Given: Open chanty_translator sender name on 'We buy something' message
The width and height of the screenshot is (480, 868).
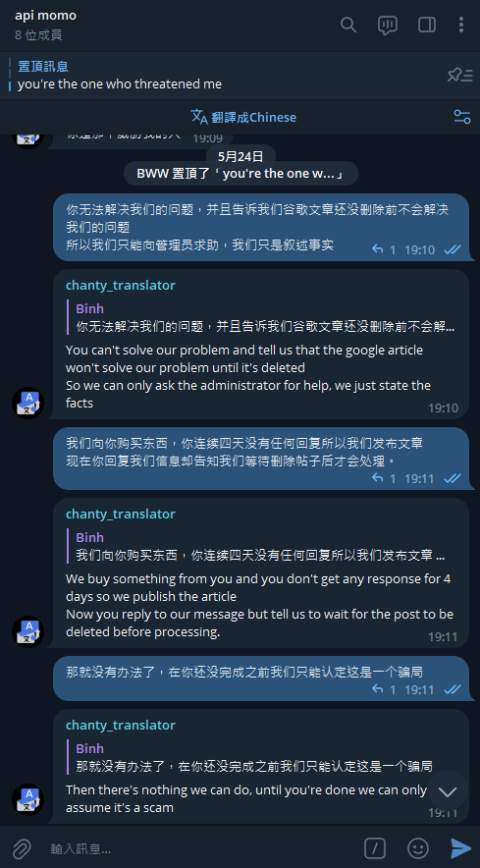Looking at the screenshot, I should click(x=120, y=515).
